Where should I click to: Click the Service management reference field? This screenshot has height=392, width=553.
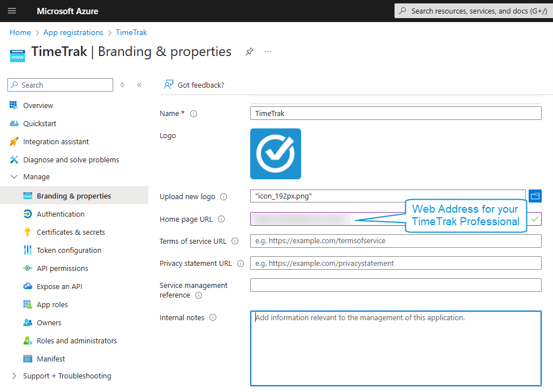[396, 285]
